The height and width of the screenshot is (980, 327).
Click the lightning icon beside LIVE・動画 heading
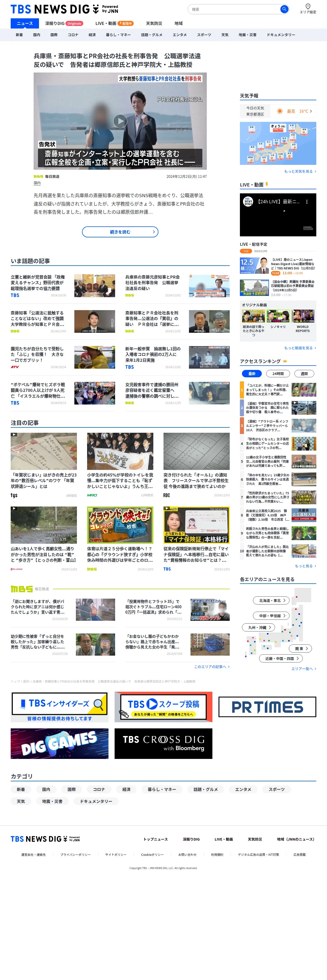pyautogui.click(x=267, y=184)
